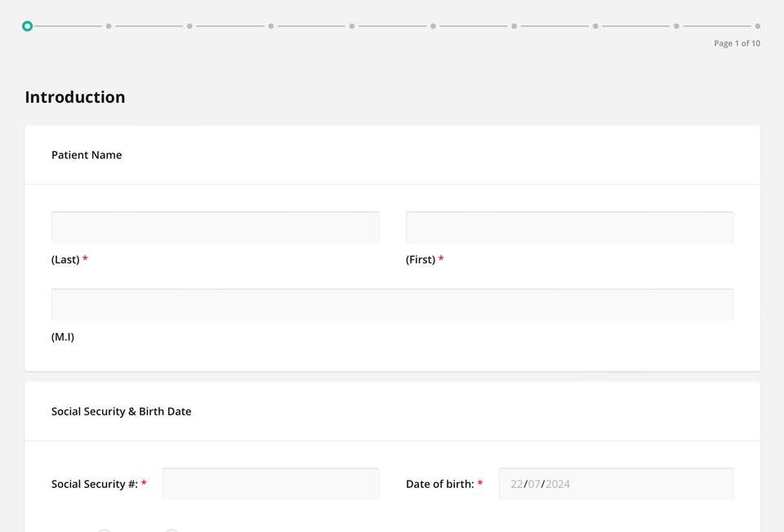This screenshot has width=784, height=532.
Task: Click the active first step circle
Action: click(x=28, y=26)
